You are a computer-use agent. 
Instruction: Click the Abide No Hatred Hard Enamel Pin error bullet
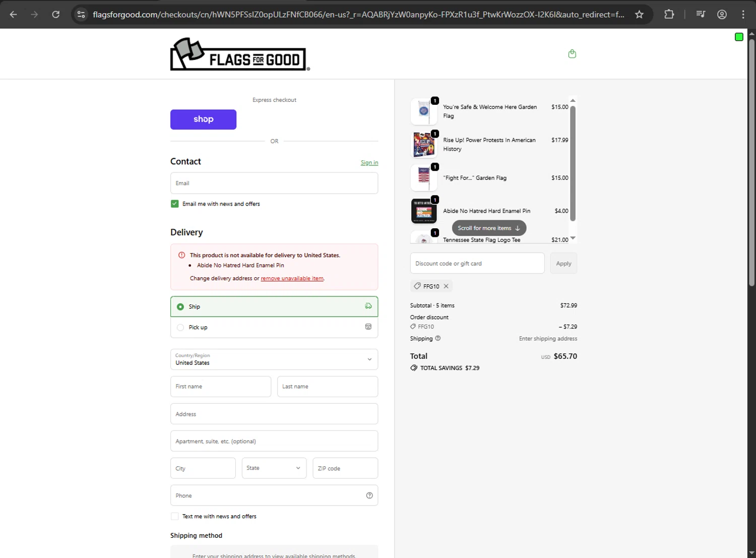pyautogui.click(x=240, y=265)
